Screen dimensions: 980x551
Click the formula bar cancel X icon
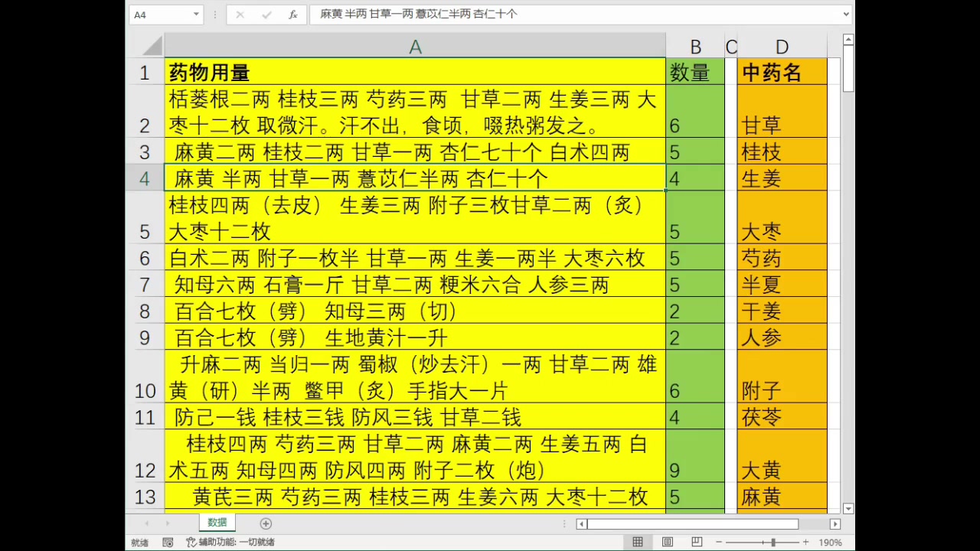240,15
